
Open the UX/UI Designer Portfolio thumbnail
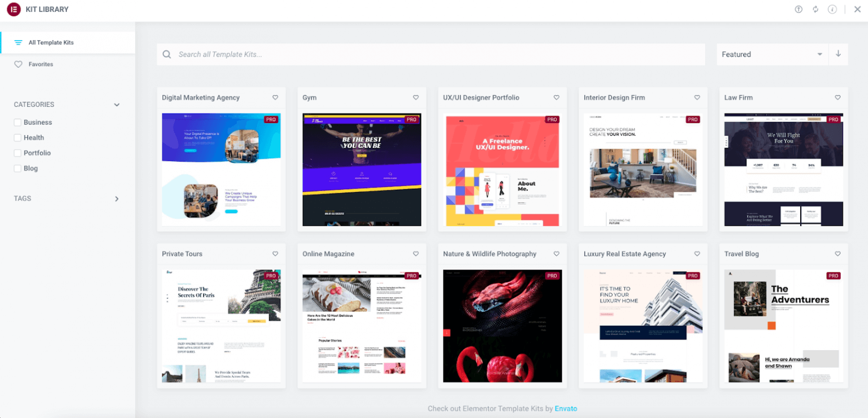click(502, 169)
